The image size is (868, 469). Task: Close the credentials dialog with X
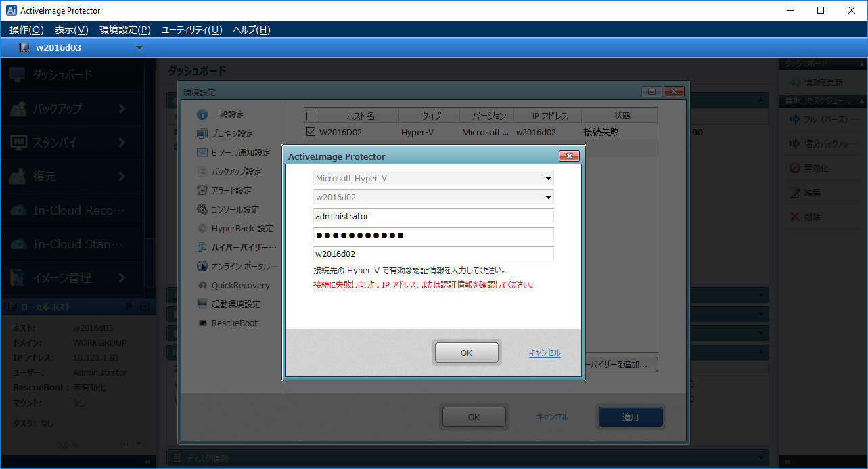pos(569,156)
